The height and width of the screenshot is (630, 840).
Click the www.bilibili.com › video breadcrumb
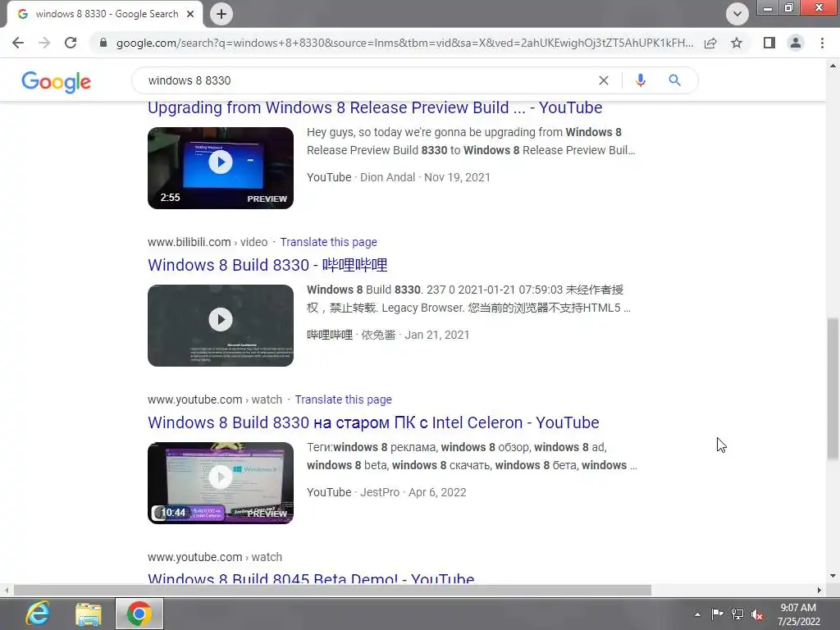[x=208, y=242]
